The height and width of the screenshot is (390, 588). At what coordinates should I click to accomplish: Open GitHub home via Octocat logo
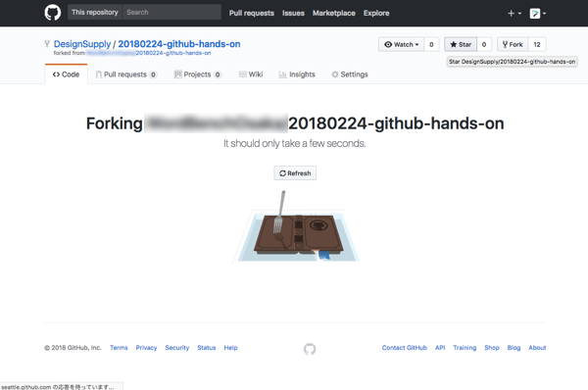click(x=53, y=13)
